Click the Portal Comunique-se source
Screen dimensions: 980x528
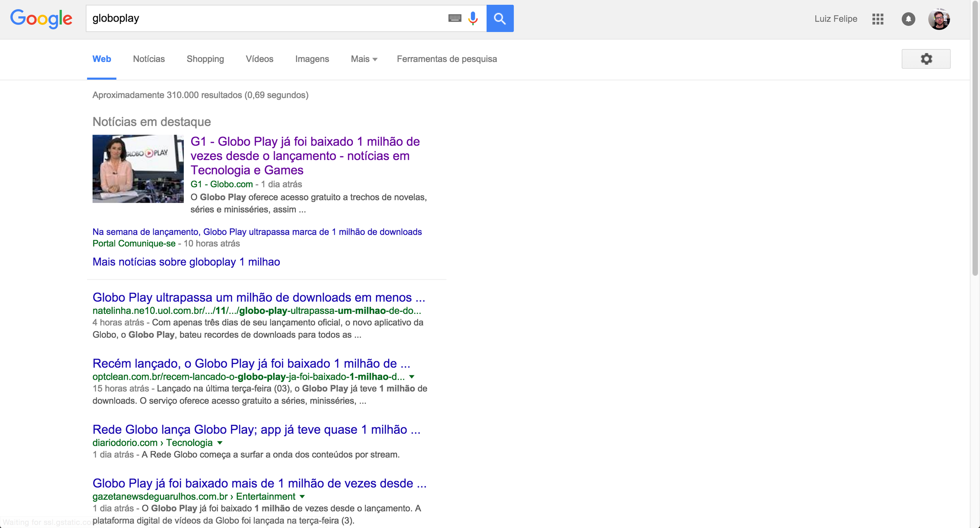click(x=134, y=244)
